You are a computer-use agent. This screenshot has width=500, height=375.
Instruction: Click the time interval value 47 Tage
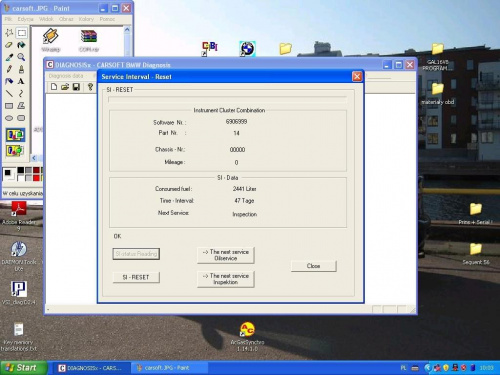[244, 201]
